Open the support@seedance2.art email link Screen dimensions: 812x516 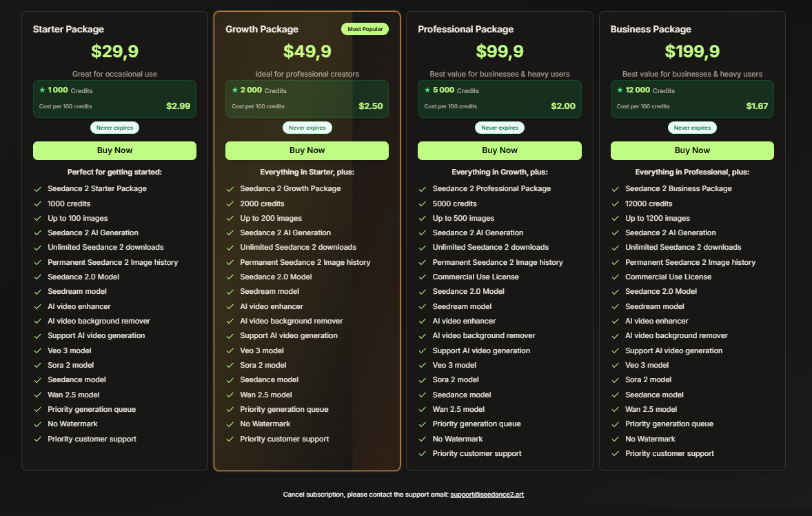coord(487,495)
